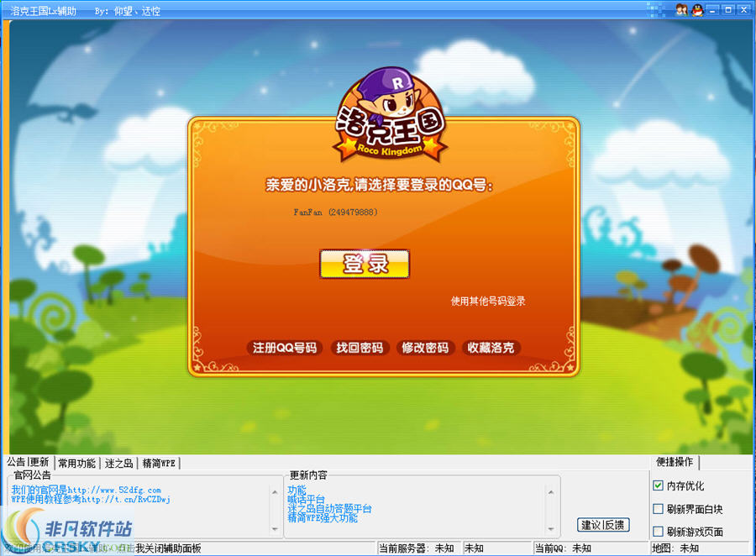The height and width of the screenshot is (556, 756).
Task: Click 喊话平台 in the update list
Action: click(x=306, y=499)
